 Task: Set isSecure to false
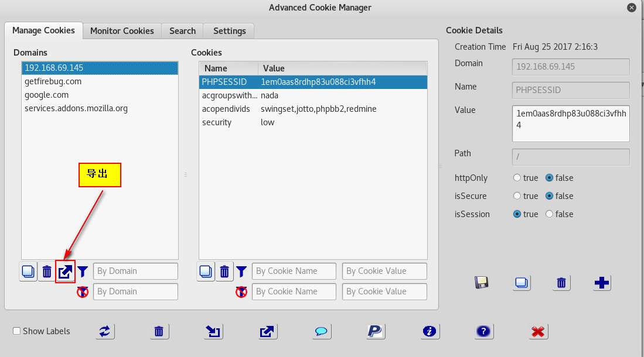pos(549,195)
